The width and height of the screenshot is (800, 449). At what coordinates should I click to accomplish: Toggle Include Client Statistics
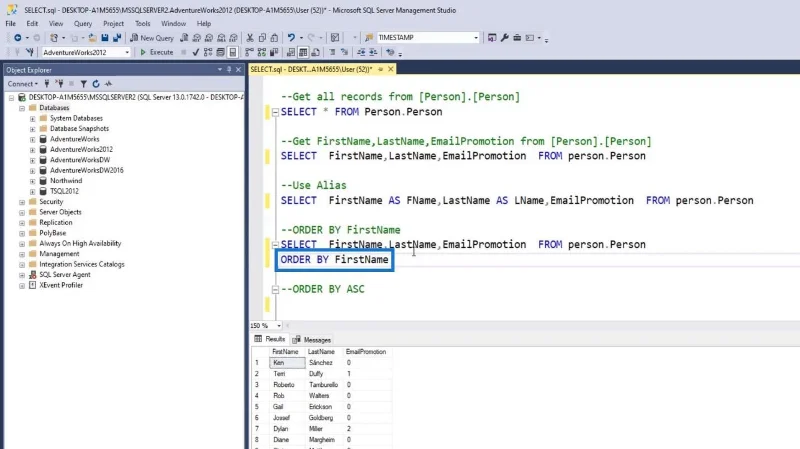coord(274,52)
